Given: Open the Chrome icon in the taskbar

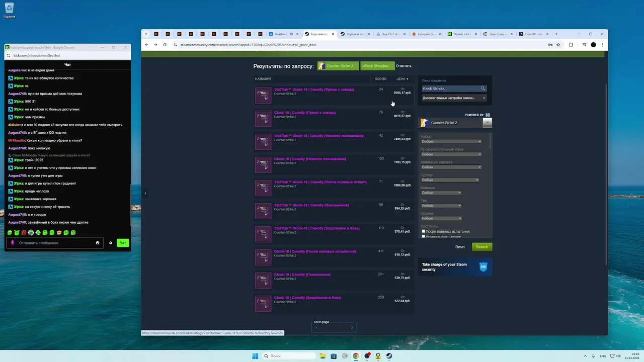Looking at the screenshot, I should click(356, 356).
